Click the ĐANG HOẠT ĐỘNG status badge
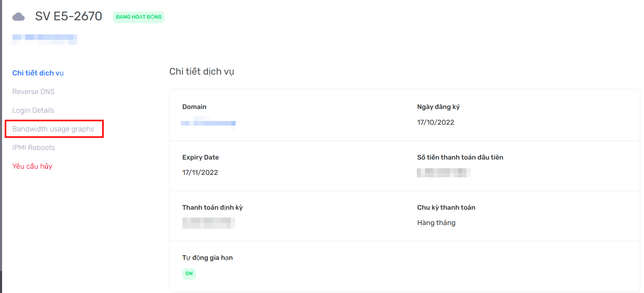Image resolution: width=644 pixels, height=293 pixels. (x=139, y=17)
